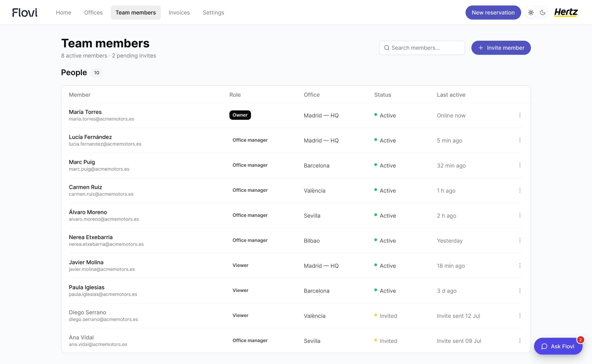
Task: Open the Offices tab
Action: point(93,12)
